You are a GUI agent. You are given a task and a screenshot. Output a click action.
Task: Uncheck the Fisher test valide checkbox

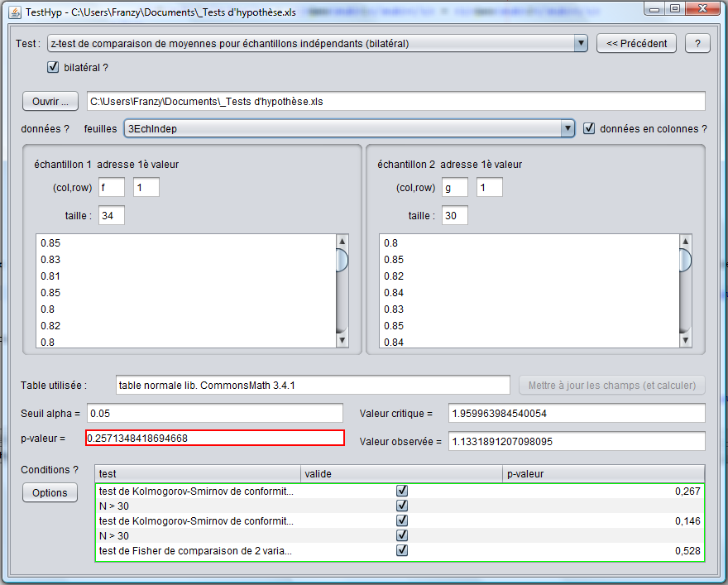pyautogui.click(x=402, y=550)
